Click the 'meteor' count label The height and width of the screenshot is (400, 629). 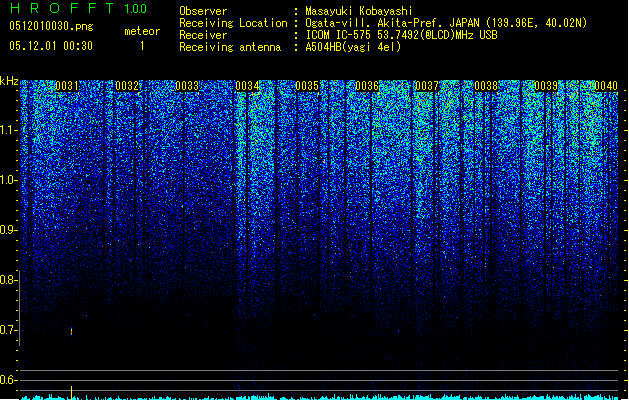(142, 31)
